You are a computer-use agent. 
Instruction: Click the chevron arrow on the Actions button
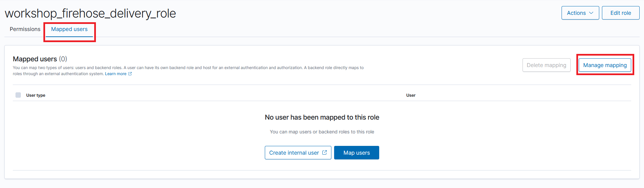(591, 13)
